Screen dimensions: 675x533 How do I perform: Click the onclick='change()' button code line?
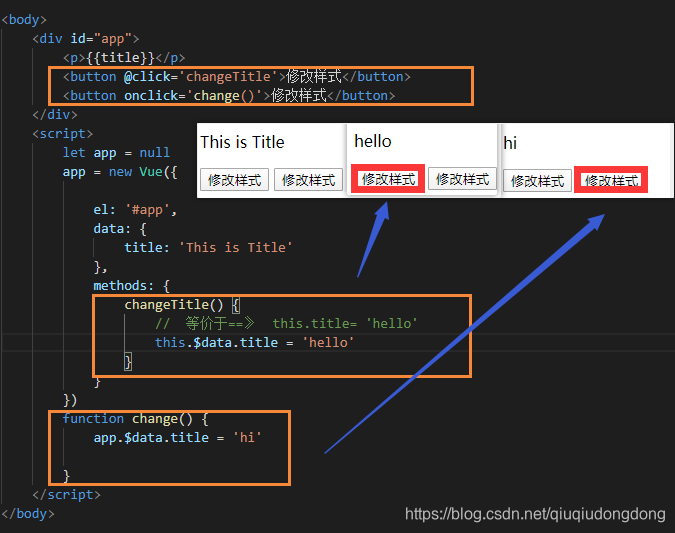[229, 96]
